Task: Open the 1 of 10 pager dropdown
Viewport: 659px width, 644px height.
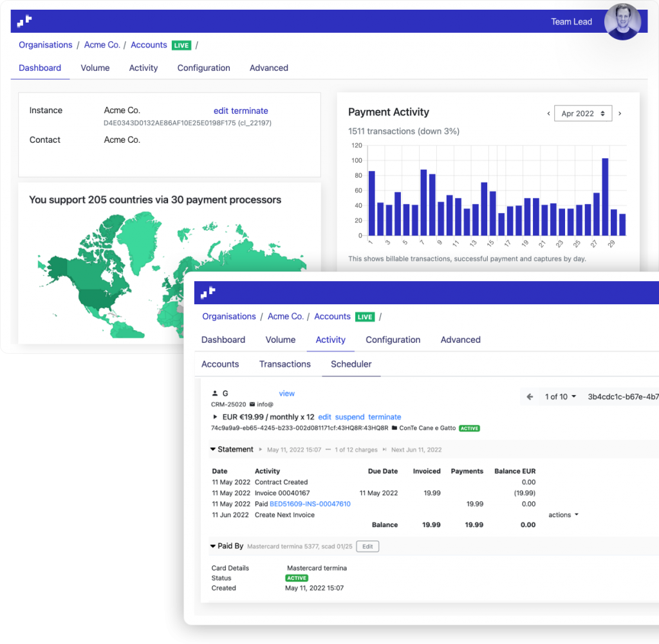Action: (560, 397)
